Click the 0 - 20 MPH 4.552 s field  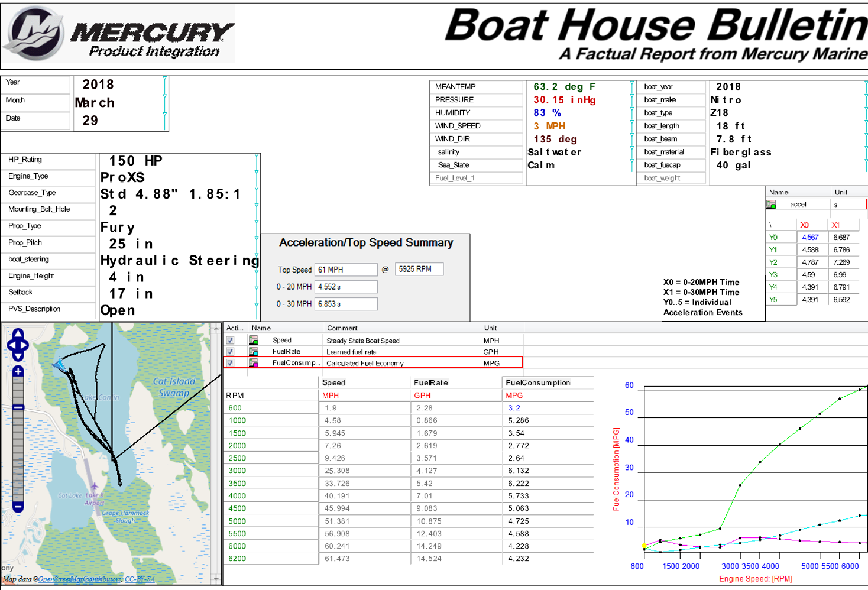[x=346, y=287]
